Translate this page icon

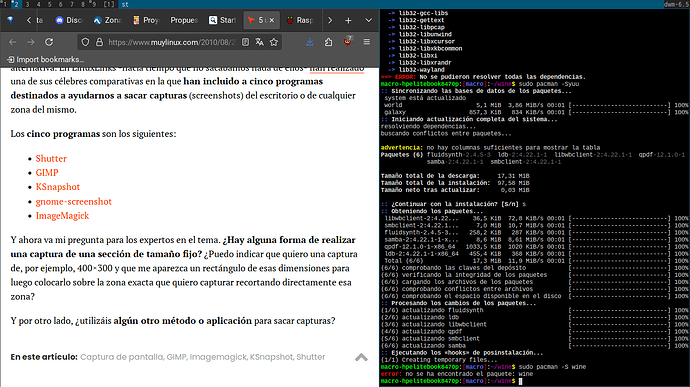[260, 42]
